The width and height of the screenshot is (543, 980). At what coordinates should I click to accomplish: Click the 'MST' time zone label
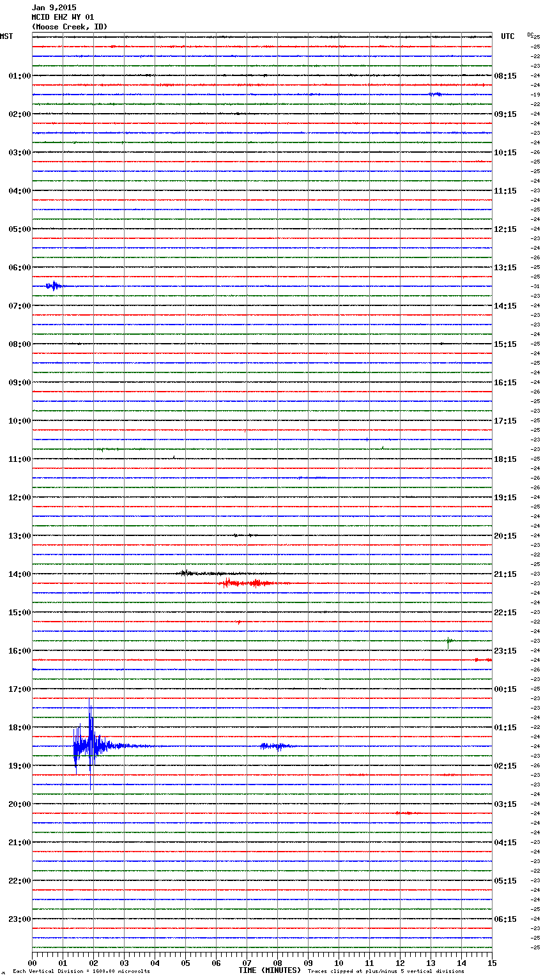coord(6,36)
